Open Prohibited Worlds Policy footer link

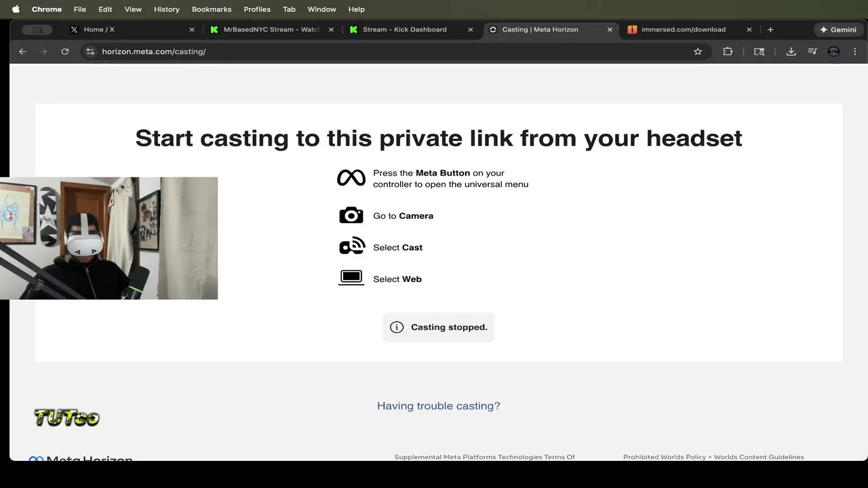click(x=713, y=457)
